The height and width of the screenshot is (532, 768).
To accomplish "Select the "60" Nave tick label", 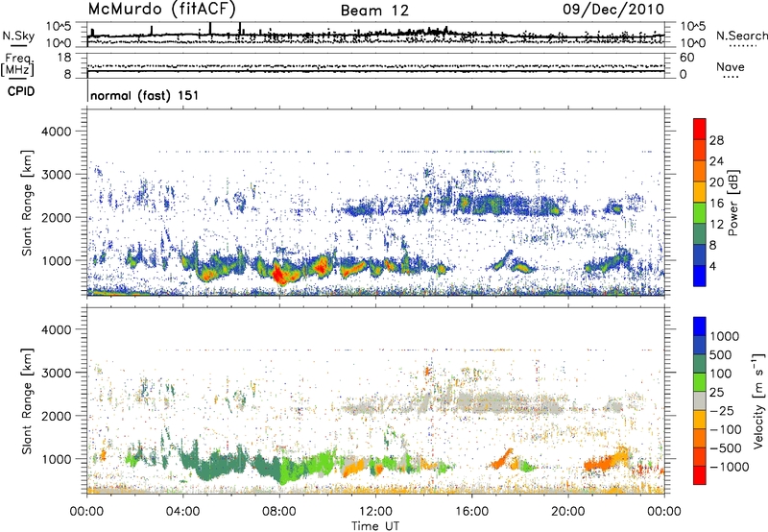I will point(686,58).
